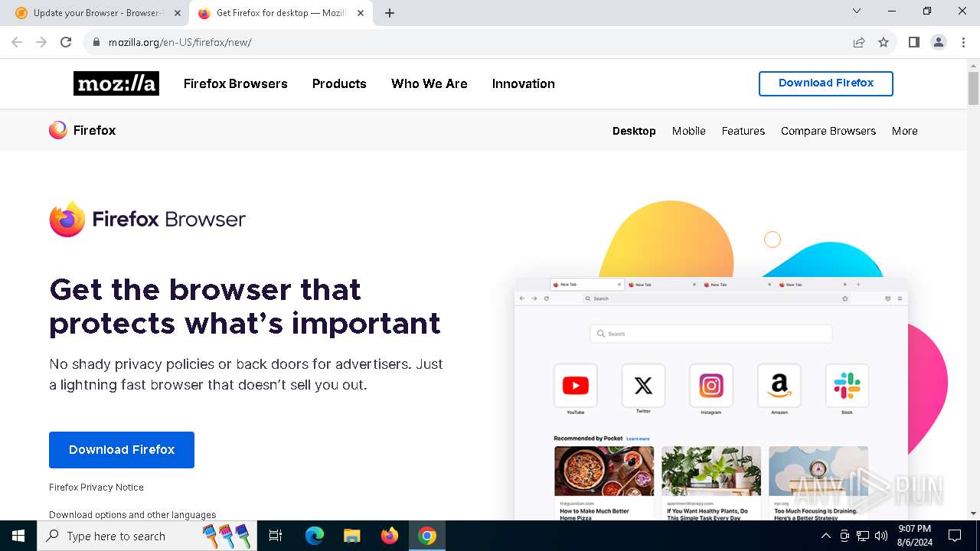This screenshot has height=551, width=980.
Task: Open Download options and other languages
Action: click(x=132, y=515)
